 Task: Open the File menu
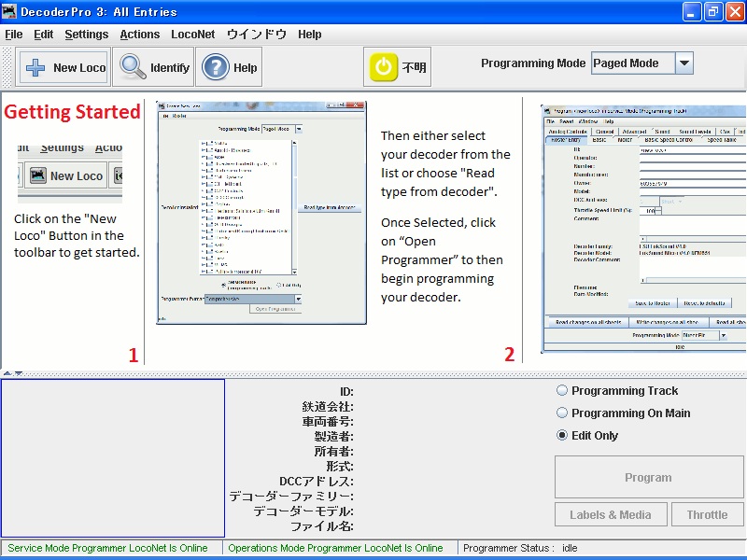[x=14, y=35]
